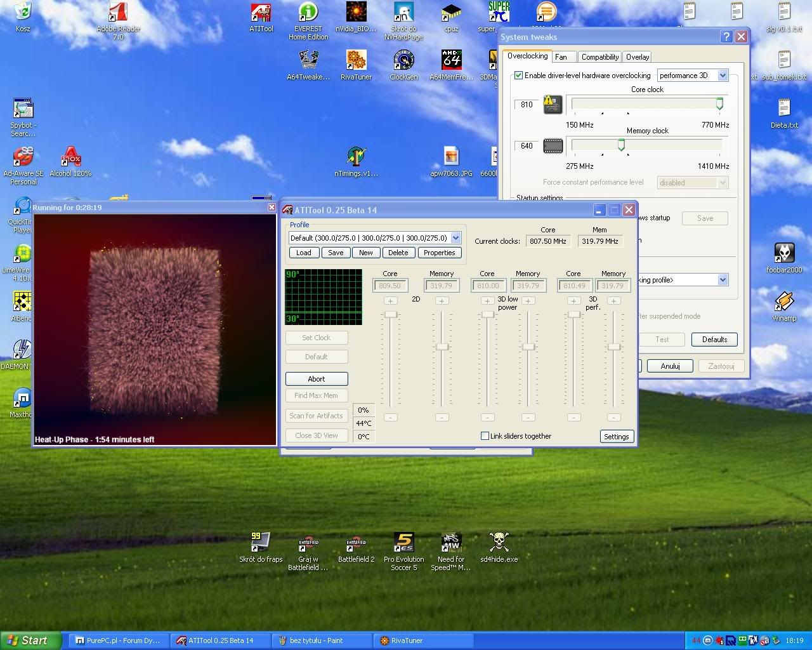
Task: Launch foobar2000 desktop icon
Action: coord(784,258)
